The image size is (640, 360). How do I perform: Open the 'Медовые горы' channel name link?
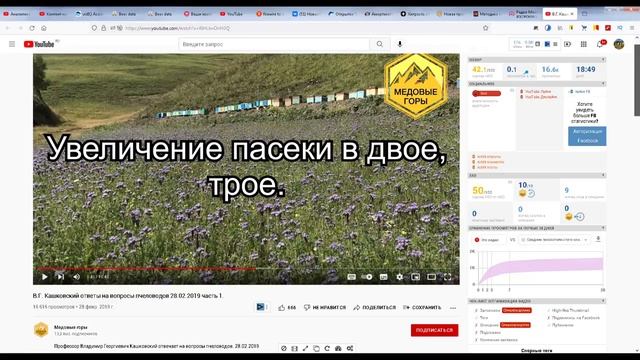pos(71,327)
